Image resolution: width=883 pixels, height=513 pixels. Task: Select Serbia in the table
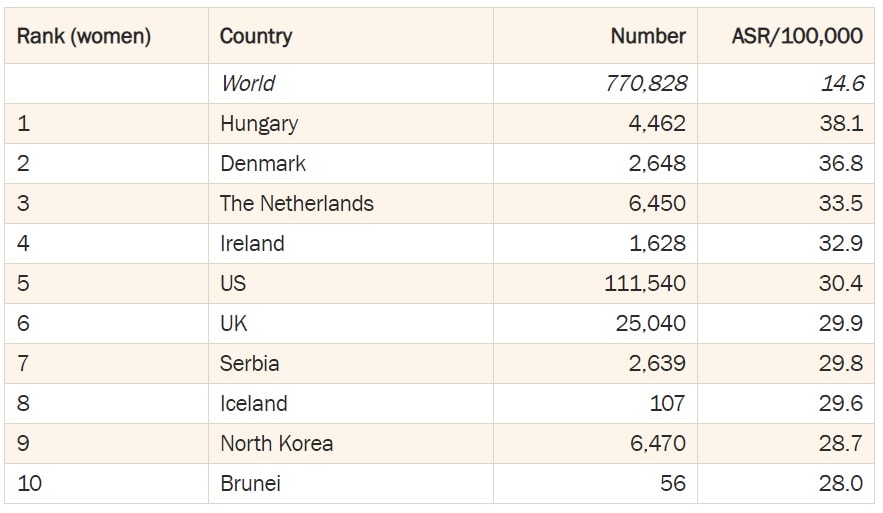point(250,364)
